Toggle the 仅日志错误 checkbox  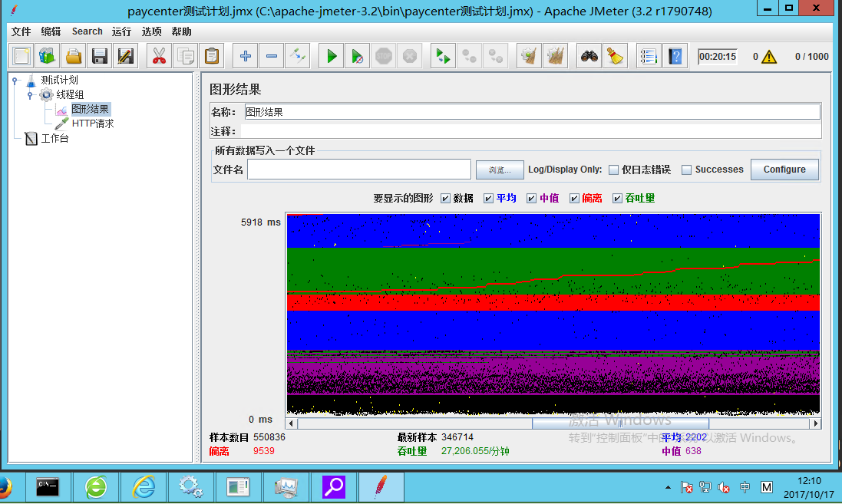pos(614,170)
